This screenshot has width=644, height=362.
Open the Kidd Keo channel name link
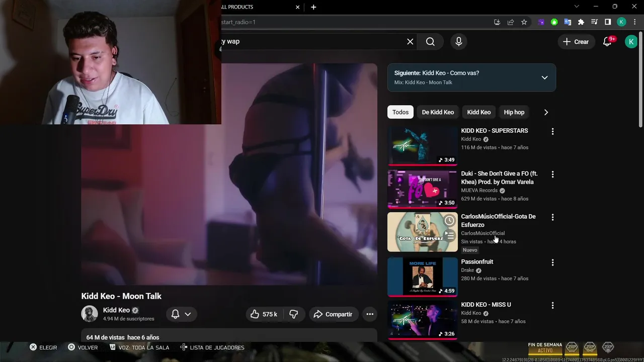[x=116, y=310]
